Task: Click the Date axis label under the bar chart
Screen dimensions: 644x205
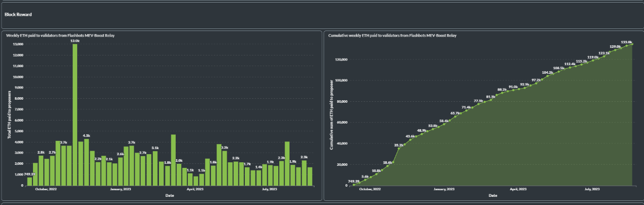Action: point(170,195)
